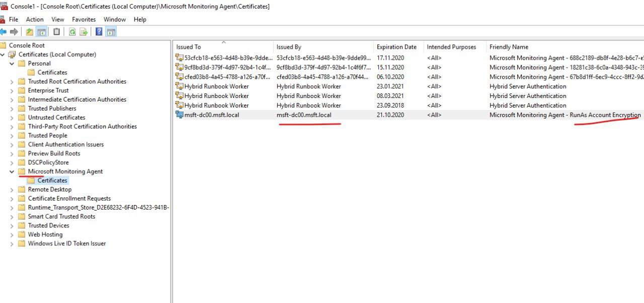Open the Window menu
644x303 pixels.
[115, 20]
